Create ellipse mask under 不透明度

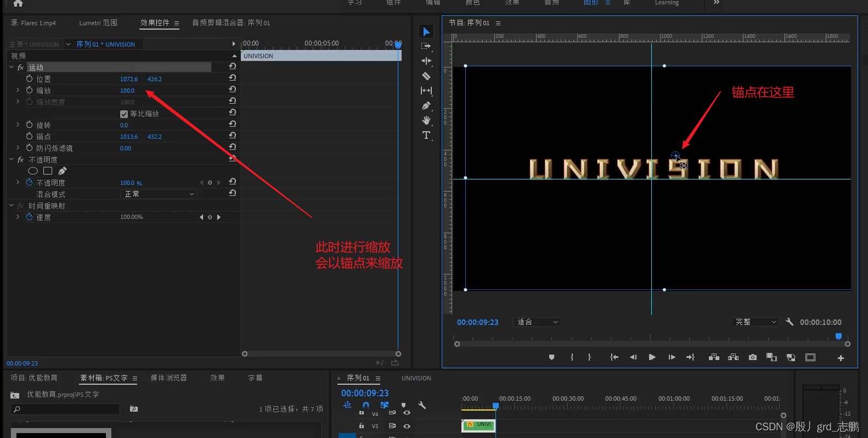[x=33, y=171]
